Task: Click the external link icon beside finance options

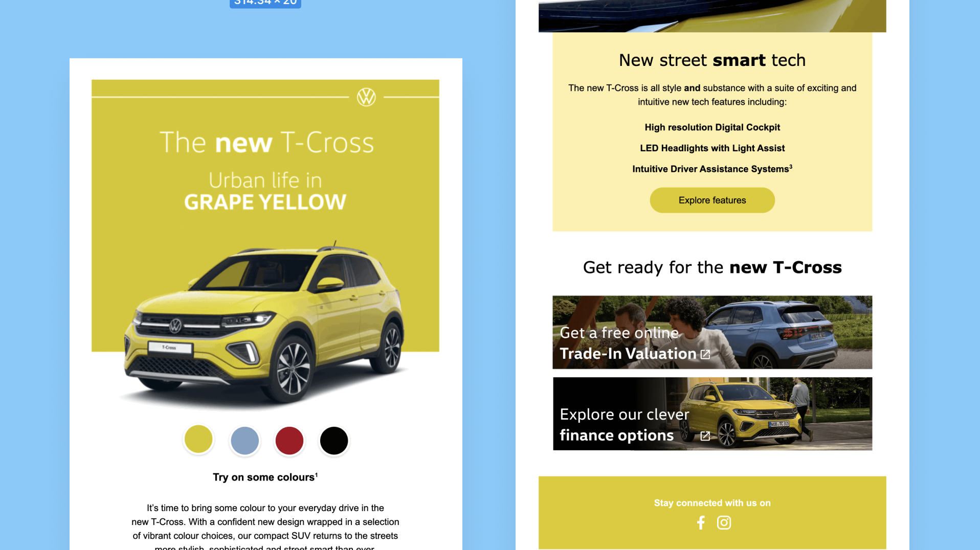Action: pyautogui.click(x=705, y=436)
